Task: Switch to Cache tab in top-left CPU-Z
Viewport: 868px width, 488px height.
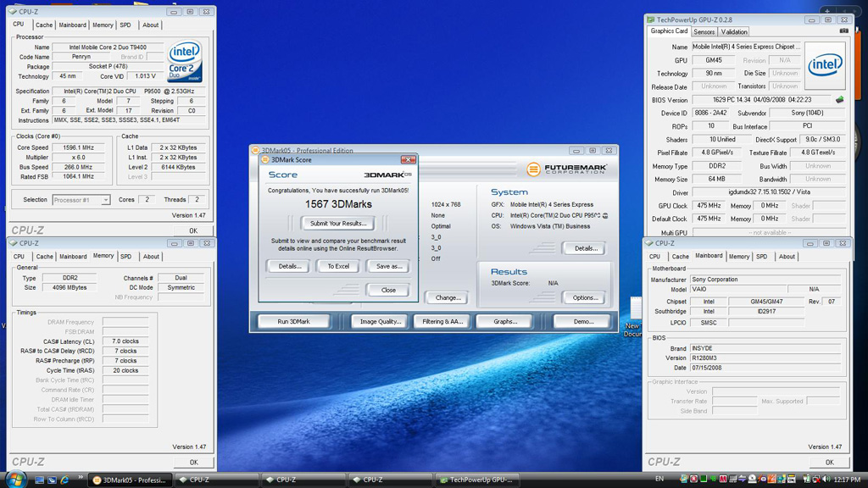Action: pos(44,25)
